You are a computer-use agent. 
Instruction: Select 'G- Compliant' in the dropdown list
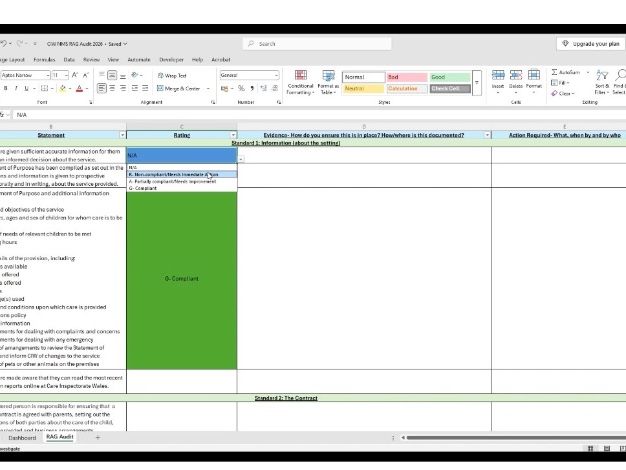tap(182, 188)
